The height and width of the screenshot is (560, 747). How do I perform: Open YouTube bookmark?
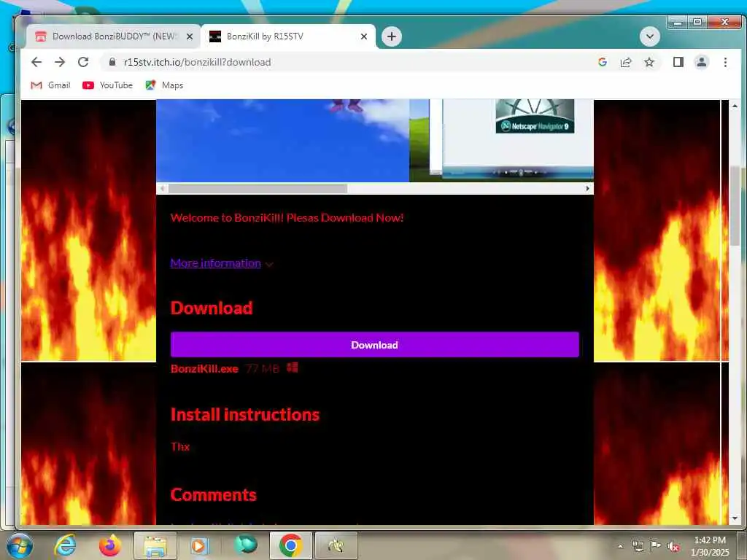click(108, 85)
